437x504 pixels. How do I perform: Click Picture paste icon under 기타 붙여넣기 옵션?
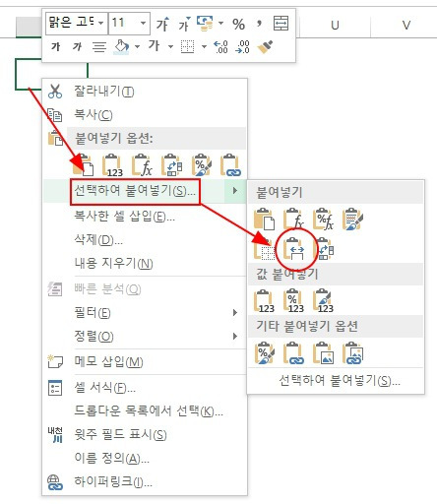click(x=324, y=353)
